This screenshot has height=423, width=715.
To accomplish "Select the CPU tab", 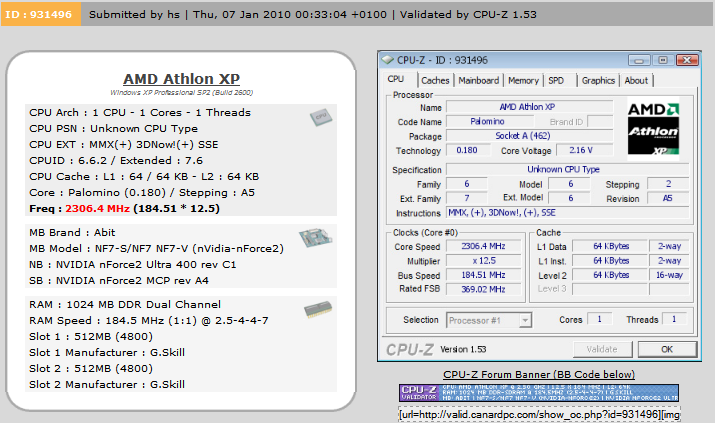I will pos(396,79).
